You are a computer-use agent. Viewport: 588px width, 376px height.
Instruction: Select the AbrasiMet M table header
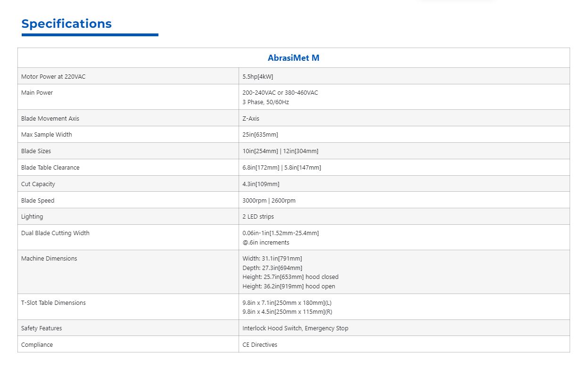click(x=293, y=58)
